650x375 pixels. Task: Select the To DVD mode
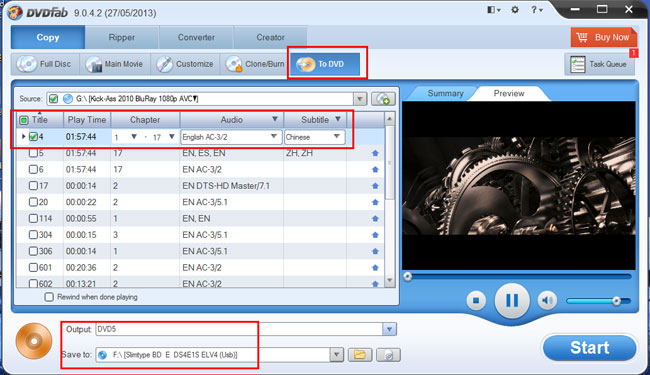(325, 64)
